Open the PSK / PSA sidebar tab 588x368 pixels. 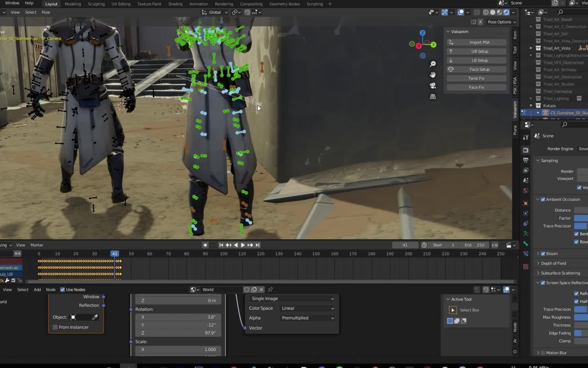515,86
